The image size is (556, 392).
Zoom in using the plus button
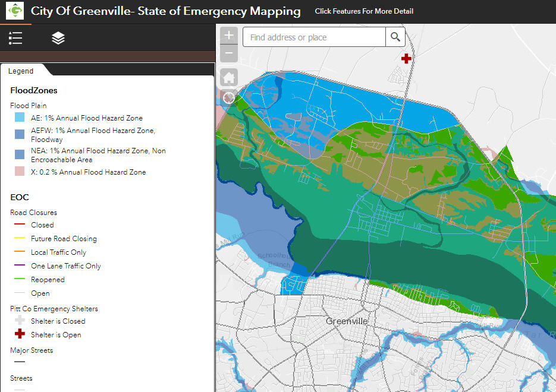[x=228, y=35]
